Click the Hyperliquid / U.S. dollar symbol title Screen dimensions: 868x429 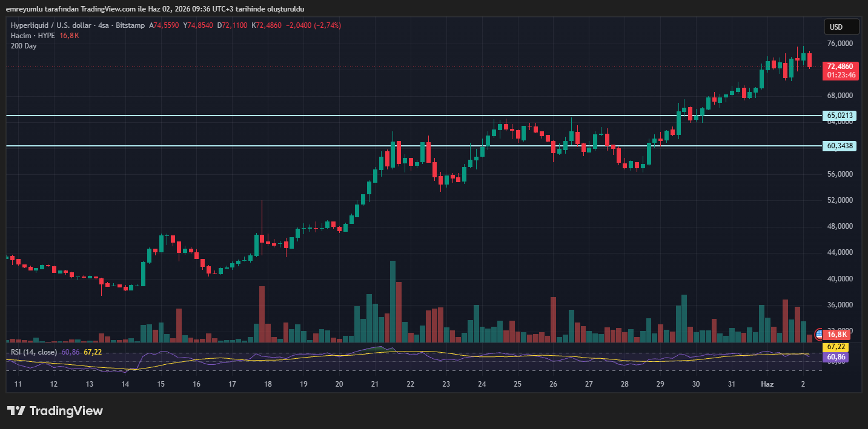pyautogui.click(x=78, y=25)
